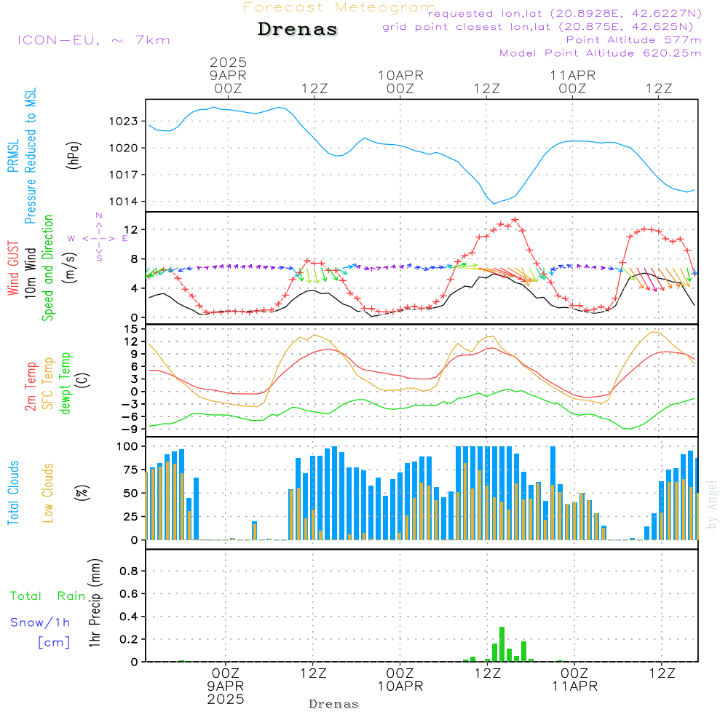The height and width of the screenshot is (728, 728).
Task: Click the '[cm]' snow unit label
Action: point(54,643)
